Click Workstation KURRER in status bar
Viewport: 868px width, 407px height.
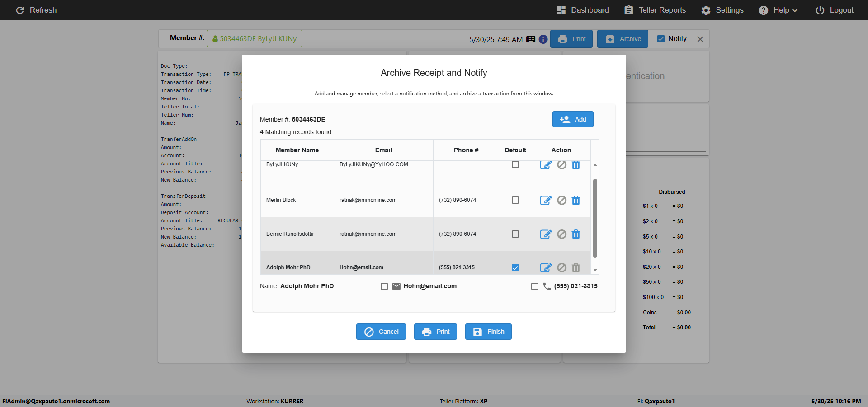point(275,401)
